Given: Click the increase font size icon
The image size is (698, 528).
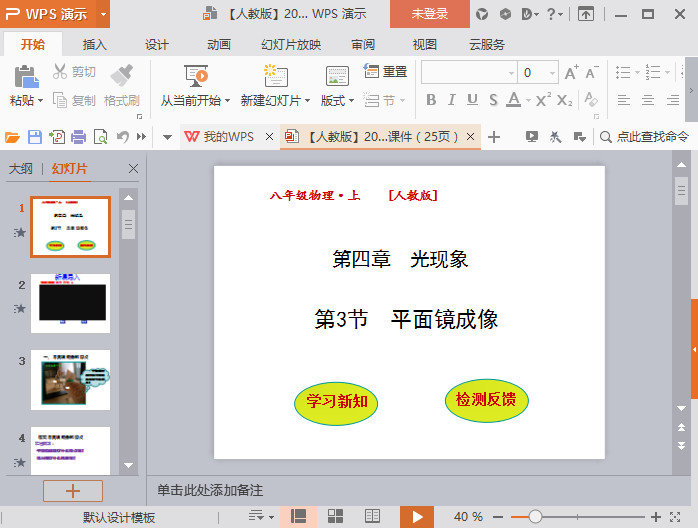Looking at the screenshot, I should (x=571, y=72).
